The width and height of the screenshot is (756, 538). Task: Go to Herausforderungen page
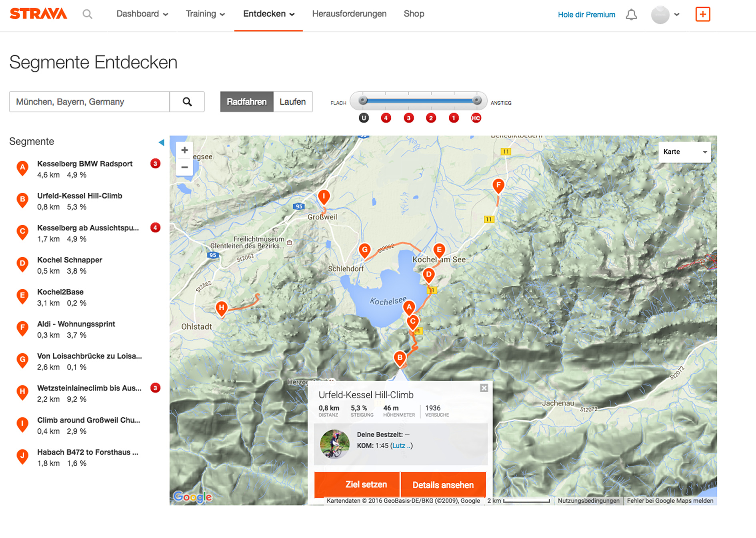coord(349,14)
